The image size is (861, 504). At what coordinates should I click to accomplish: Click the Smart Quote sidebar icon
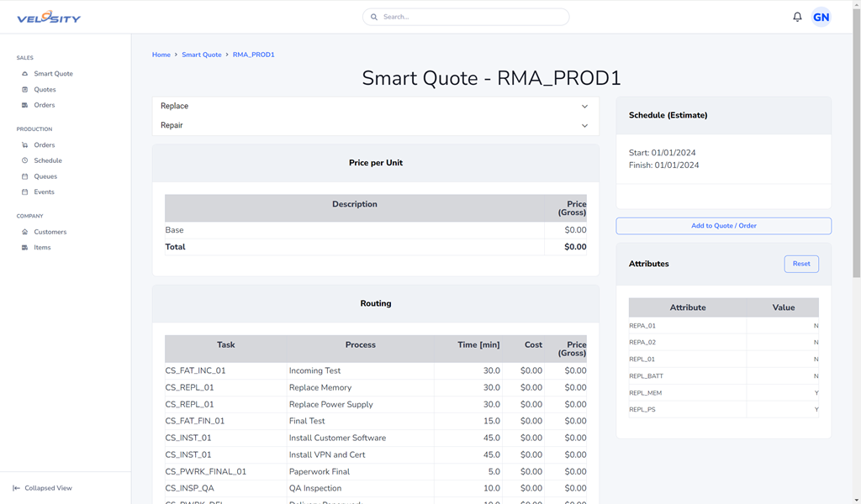click(x=25, y=74)
